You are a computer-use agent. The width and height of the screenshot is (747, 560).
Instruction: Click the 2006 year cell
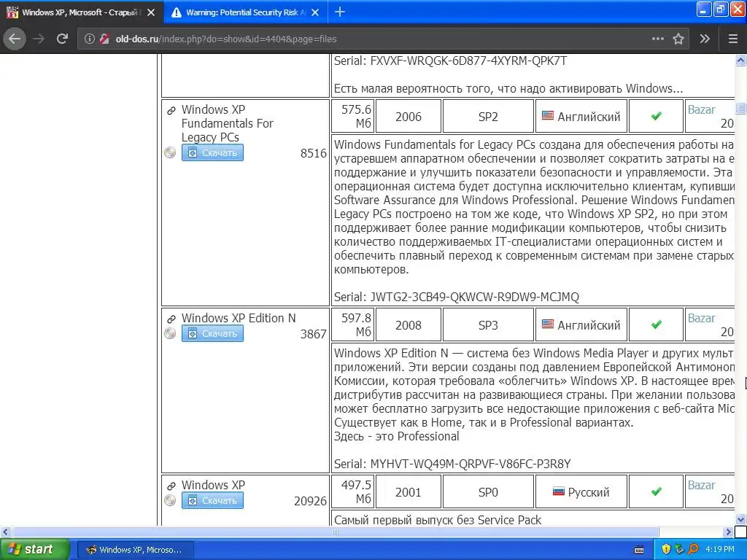[x=409, y=117]
